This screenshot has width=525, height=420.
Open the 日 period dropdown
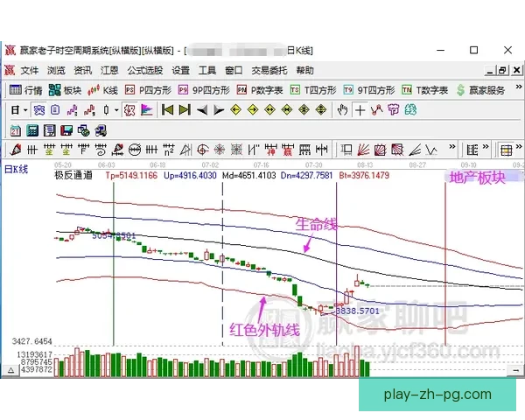tap(19, 110)
